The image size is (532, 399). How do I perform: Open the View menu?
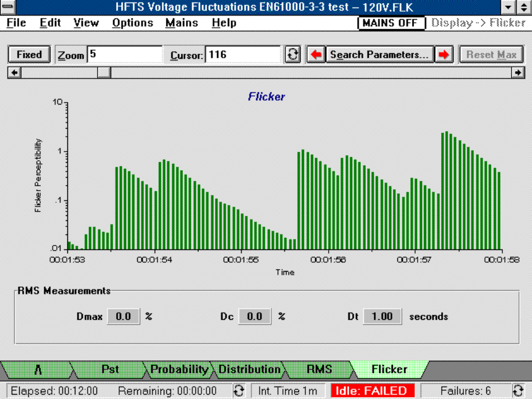[86, 23]
